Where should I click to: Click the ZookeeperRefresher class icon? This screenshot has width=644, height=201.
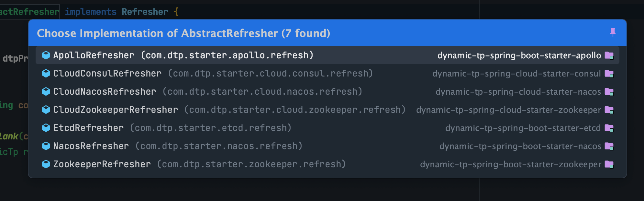tap(46, 164)
